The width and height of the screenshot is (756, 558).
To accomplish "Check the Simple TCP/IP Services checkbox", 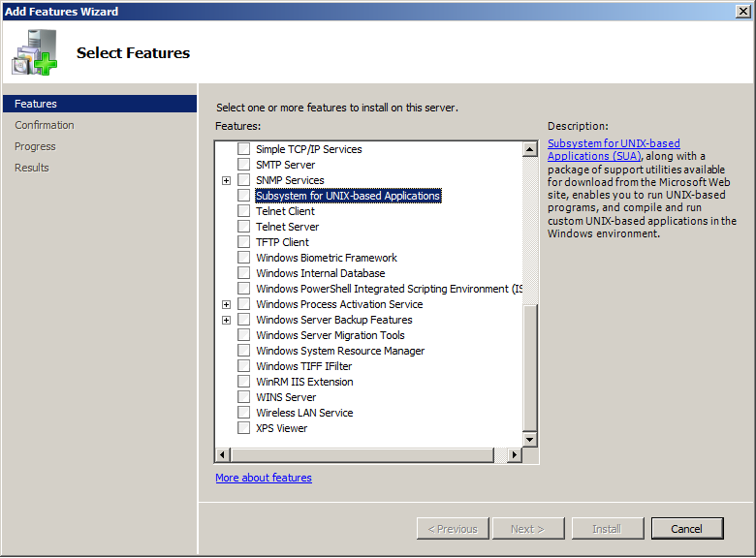I will click(x=244, y=149).
